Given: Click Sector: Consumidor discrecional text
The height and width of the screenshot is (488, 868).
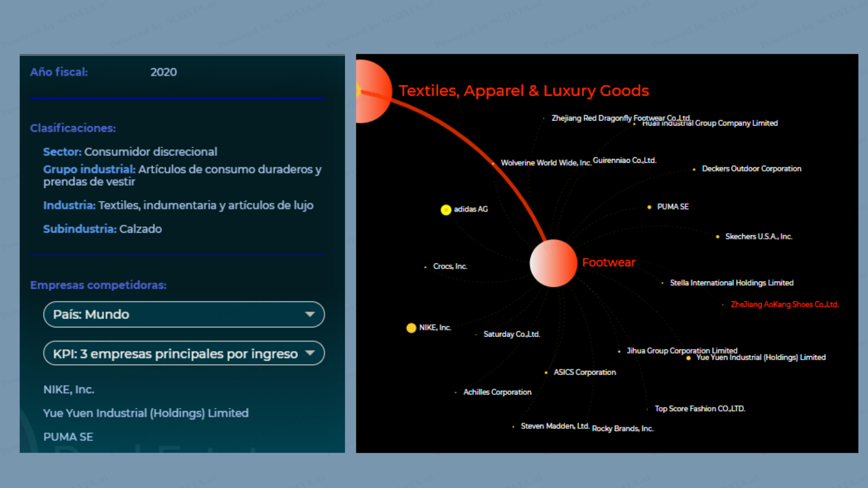Looking at the screenshot, I should point(130,152).
